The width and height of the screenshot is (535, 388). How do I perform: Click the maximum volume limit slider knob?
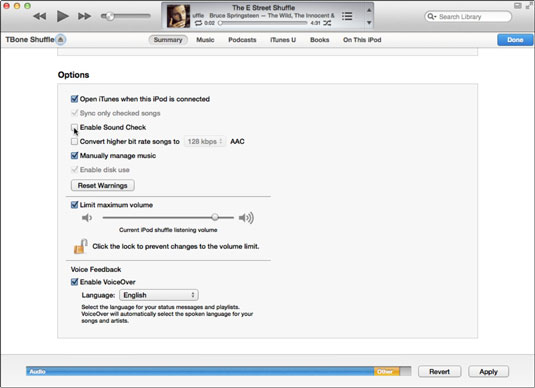(x=215, y=217)
